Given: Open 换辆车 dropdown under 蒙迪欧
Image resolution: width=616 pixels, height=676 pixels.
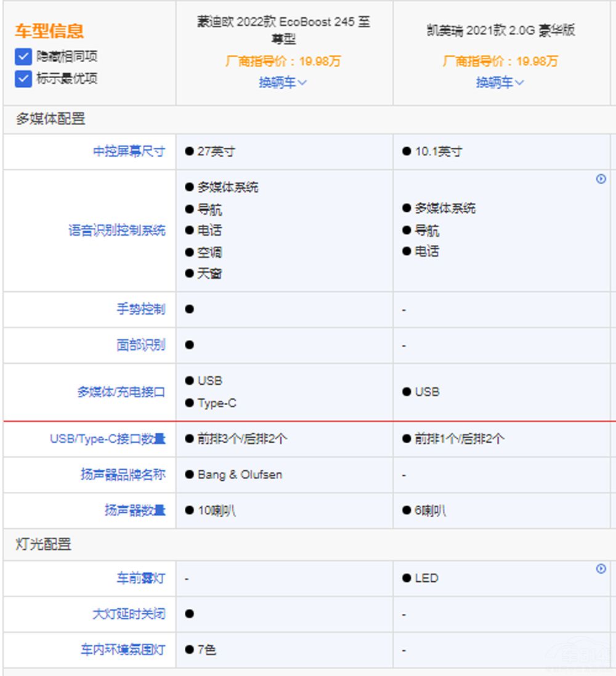Looking at the screenshot, I should pyautogui.click(x=283, y=82).
